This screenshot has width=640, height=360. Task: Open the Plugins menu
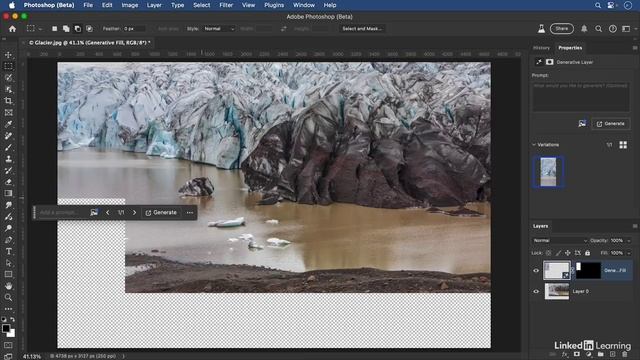click(274, 5)
